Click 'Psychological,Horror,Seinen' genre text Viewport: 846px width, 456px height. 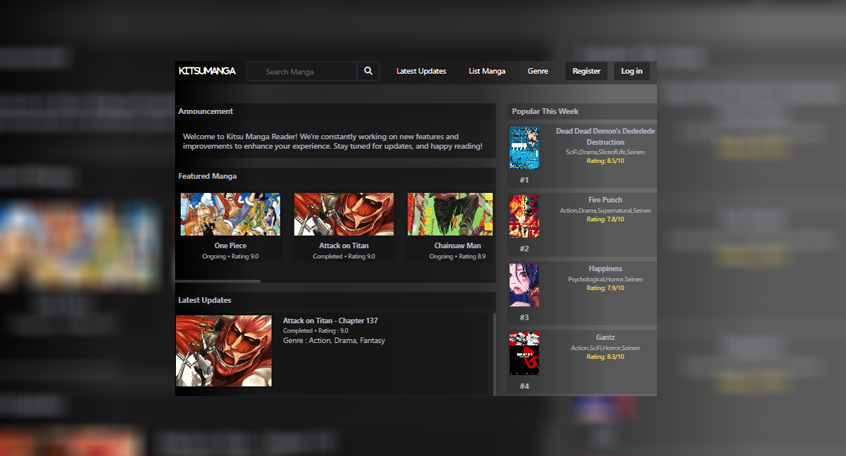pos(605,279)
